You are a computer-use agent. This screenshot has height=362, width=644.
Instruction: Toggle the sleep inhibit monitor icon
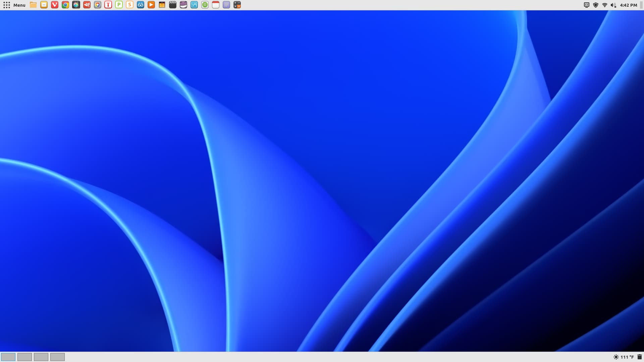pos(587,5)
